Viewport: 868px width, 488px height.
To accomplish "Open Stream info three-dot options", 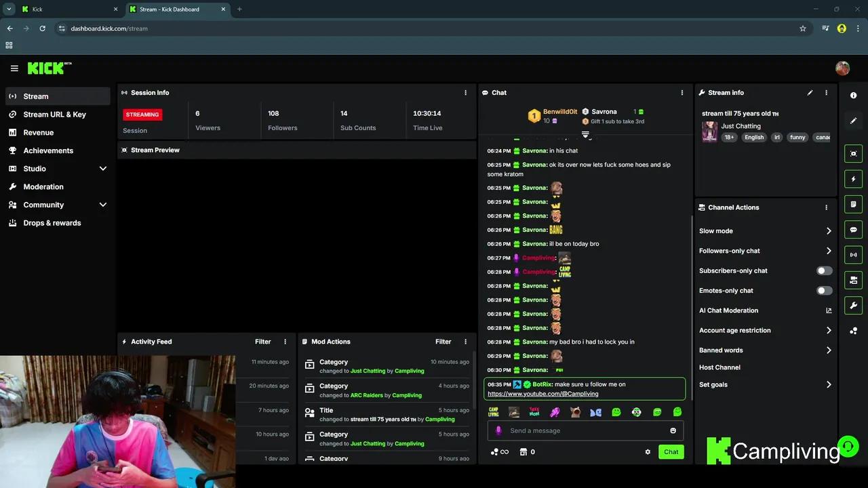I will point(826,93).
